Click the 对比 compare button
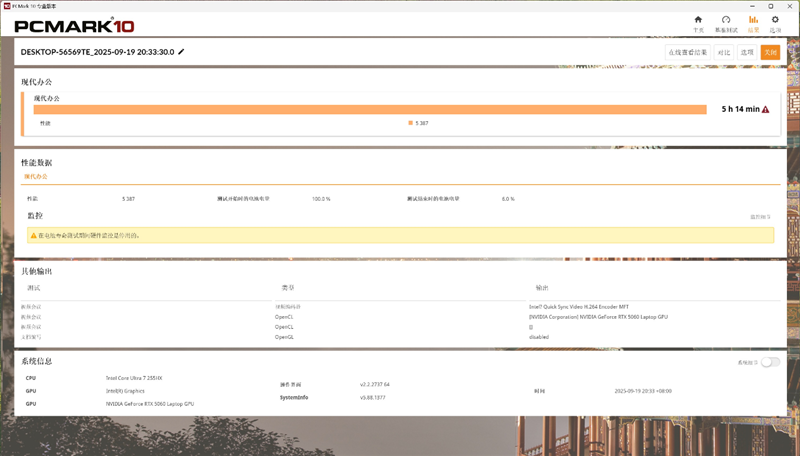The image size is (800, 456). (724, 52)
